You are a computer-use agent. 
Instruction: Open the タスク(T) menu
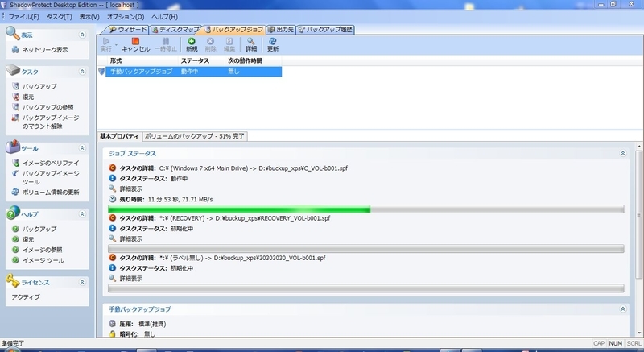[x=59, y=17]
